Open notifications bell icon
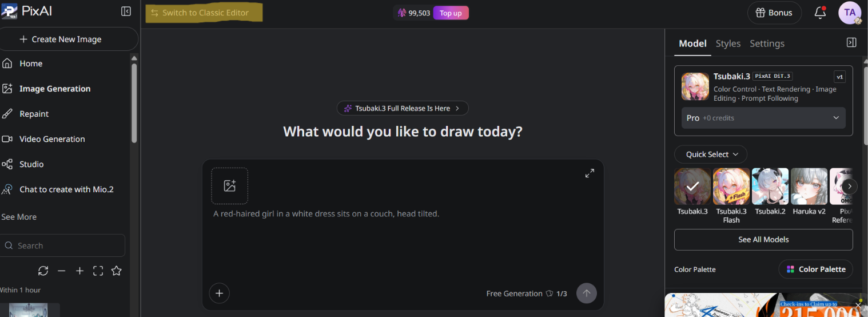 (x=820, y=13)
